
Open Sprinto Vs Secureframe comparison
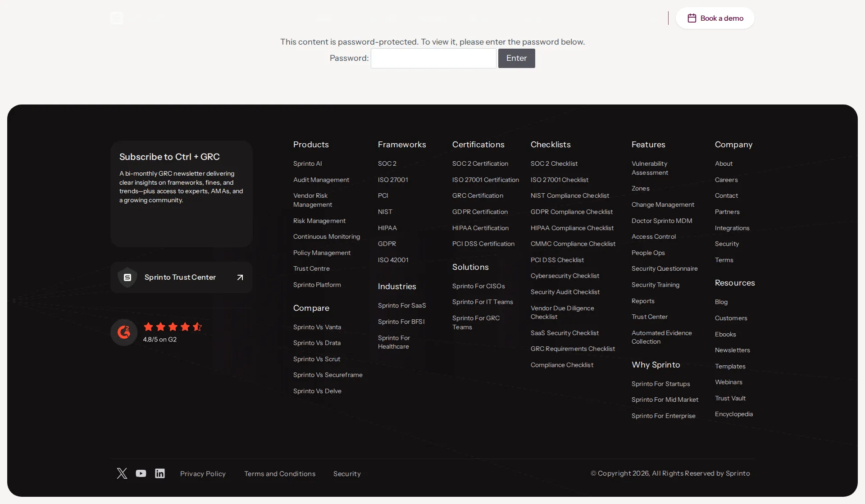coord(328,375)
